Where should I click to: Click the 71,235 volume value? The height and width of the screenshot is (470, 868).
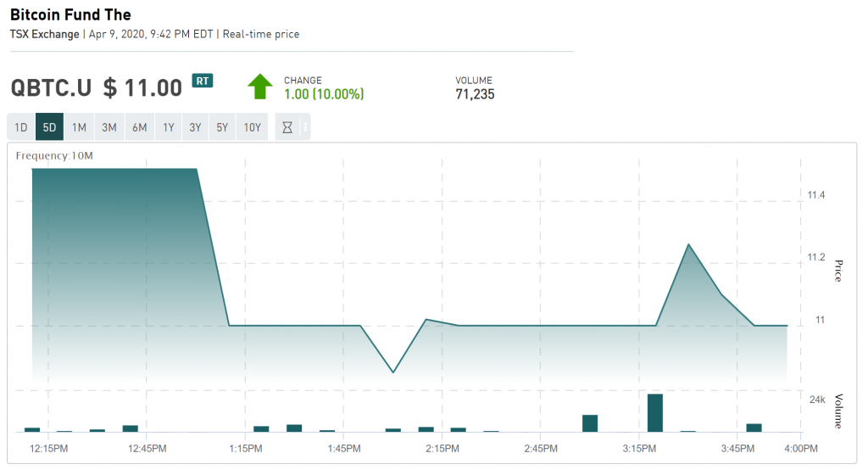tap(475, 94)
